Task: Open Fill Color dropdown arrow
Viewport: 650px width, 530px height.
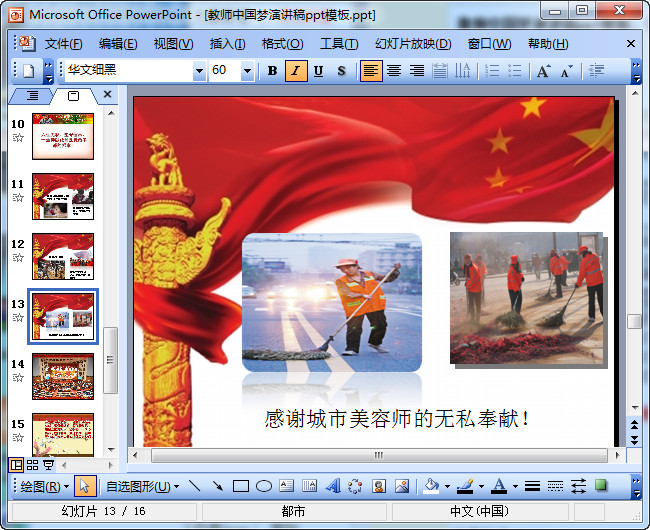Action: click(447, 486)
